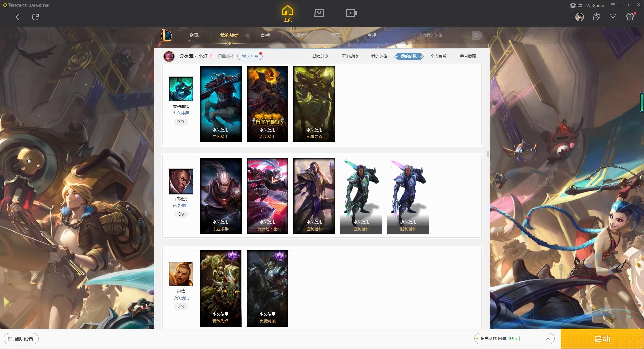This screenshot has height=349, width=644.
Task: Switch to 个人荣誉 sub-tab
Action: pyautogui.click(x=438, y=56)
